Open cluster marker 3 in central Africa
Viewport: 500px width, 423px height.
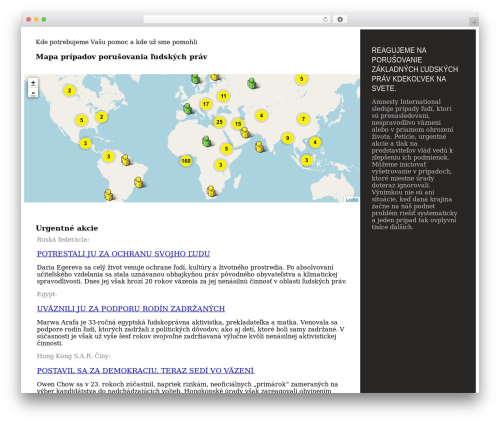click(220, 165)
